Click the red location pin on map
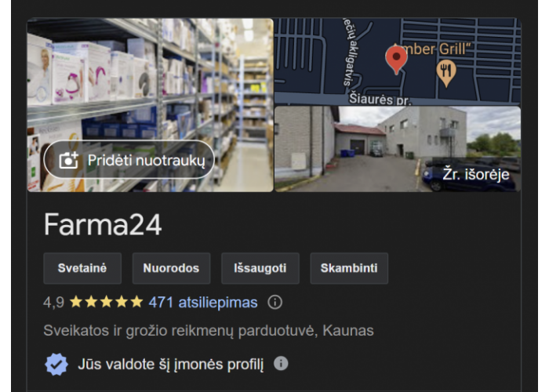The image size is (549, 392). [396, 60]
